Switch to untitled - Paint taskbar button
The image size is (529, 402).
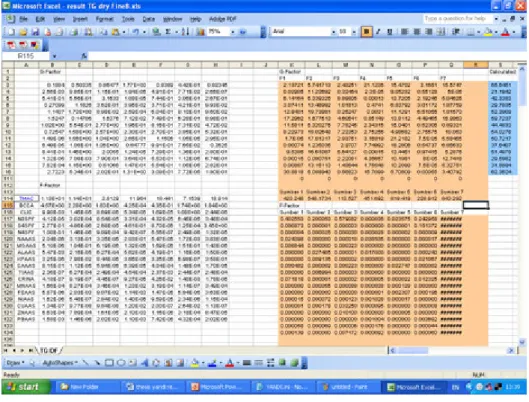348,387
